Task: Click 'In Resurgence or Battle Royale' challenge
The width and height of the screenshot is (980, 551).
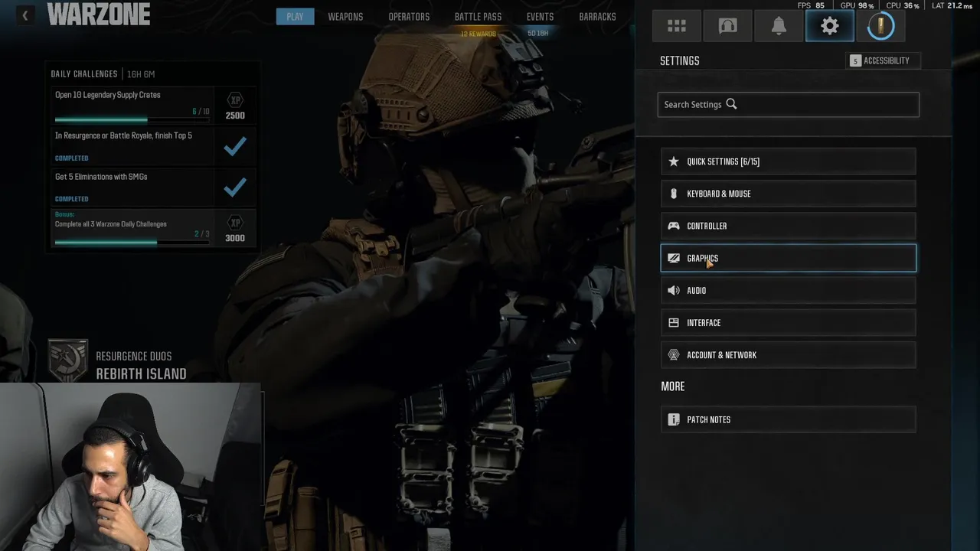Action: [x=123, y=135]
